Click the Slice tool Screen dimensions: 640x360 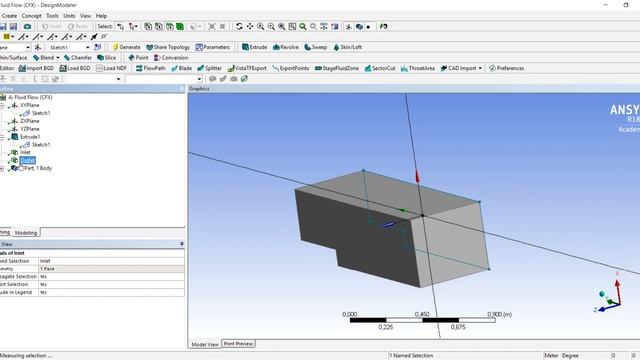pyautogui.click(x=107, y=58)
